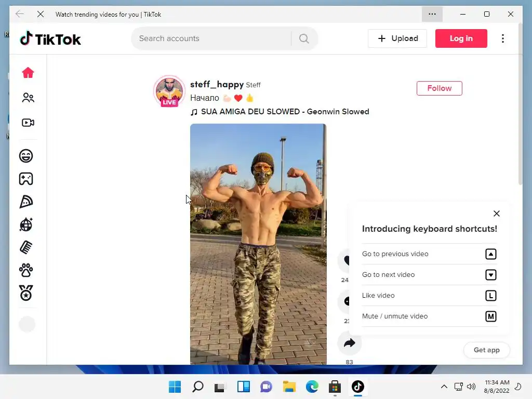Open Microsoft Store from the taskbar

[x=335, y=387]
